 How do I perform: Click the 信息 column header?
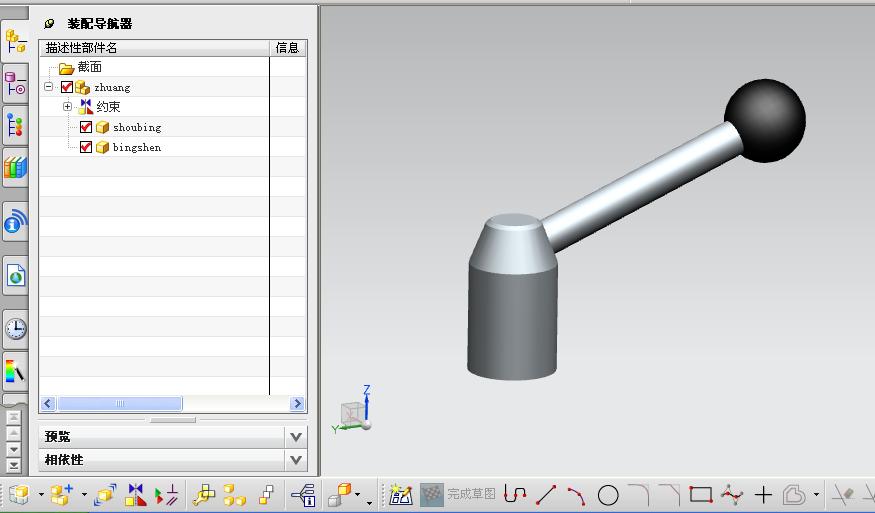(x=287, y=48)
